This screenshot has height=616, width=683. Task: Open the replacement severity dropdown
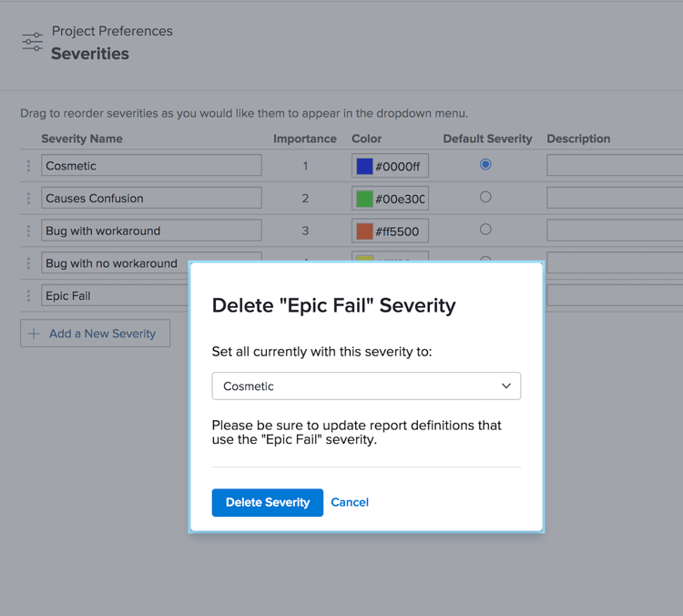366,386
